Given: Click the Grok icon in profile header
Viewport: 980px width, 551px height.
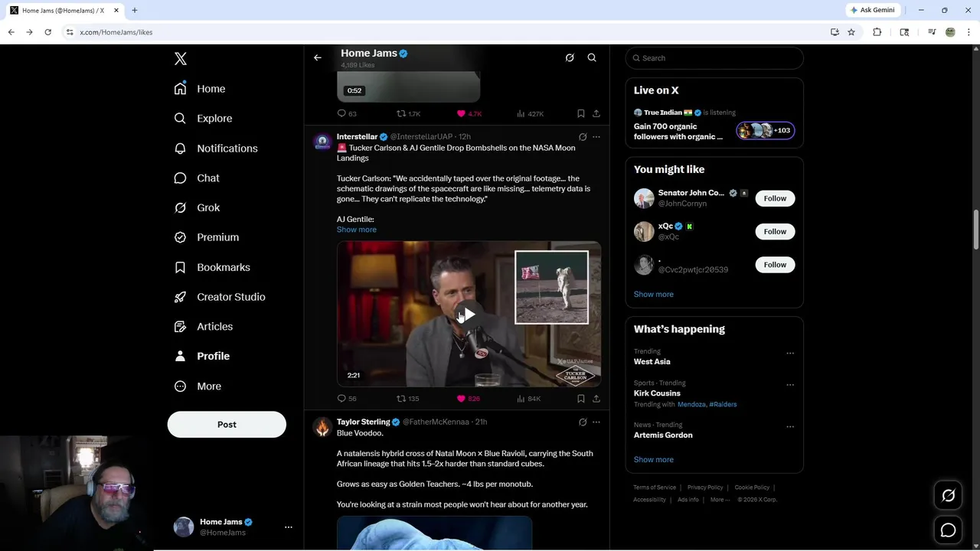Looking at the screenshot, I should click(570, 57).
